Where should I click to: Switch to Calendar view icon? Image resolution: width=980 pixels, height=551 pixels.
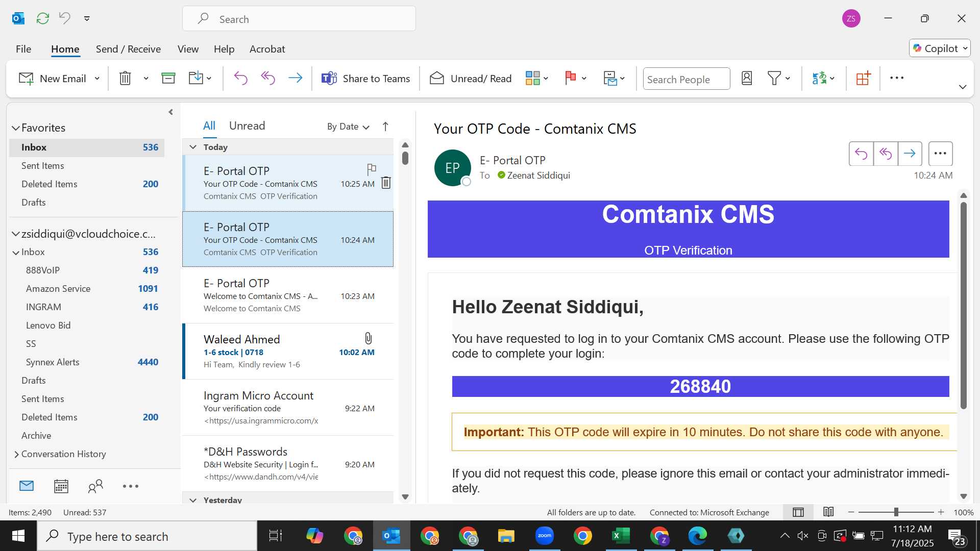[x=61, y=486]
